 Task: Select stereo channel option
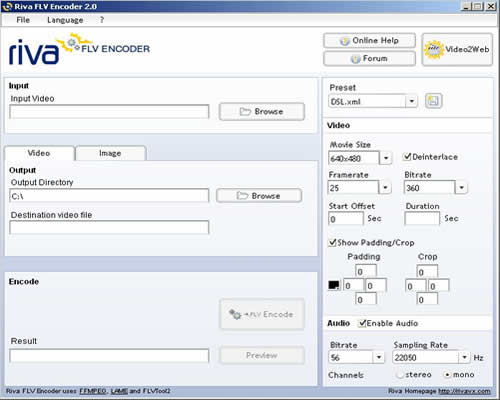tap(400, 375)
